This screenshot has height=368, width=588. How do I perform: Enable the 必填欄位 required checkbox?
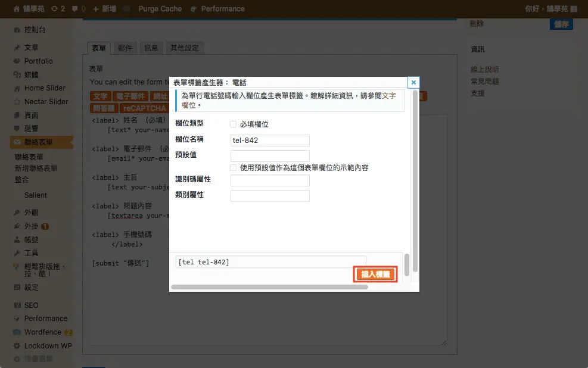[x=234, y=124]
